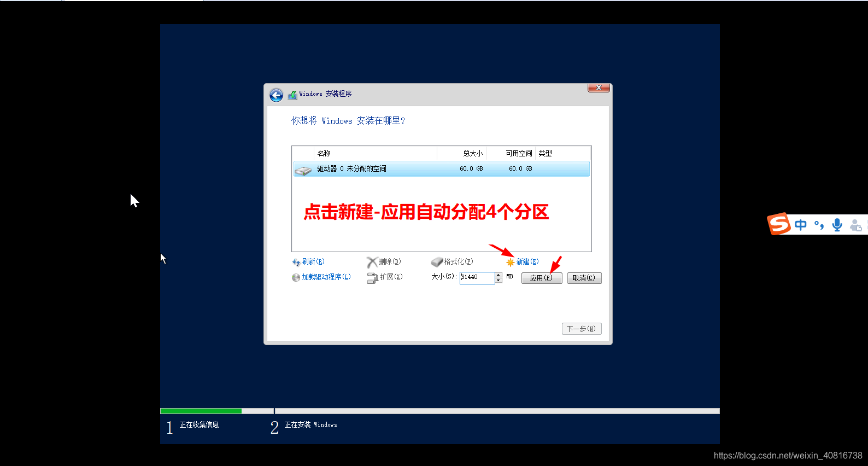Click the setup progress bar
The height and width of the screenshot is (466, 868).
point(440,411)
